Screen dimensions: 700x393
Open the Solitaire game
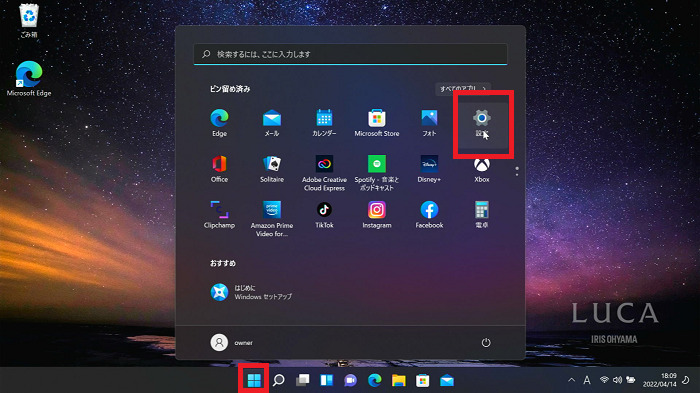point(272,169)
